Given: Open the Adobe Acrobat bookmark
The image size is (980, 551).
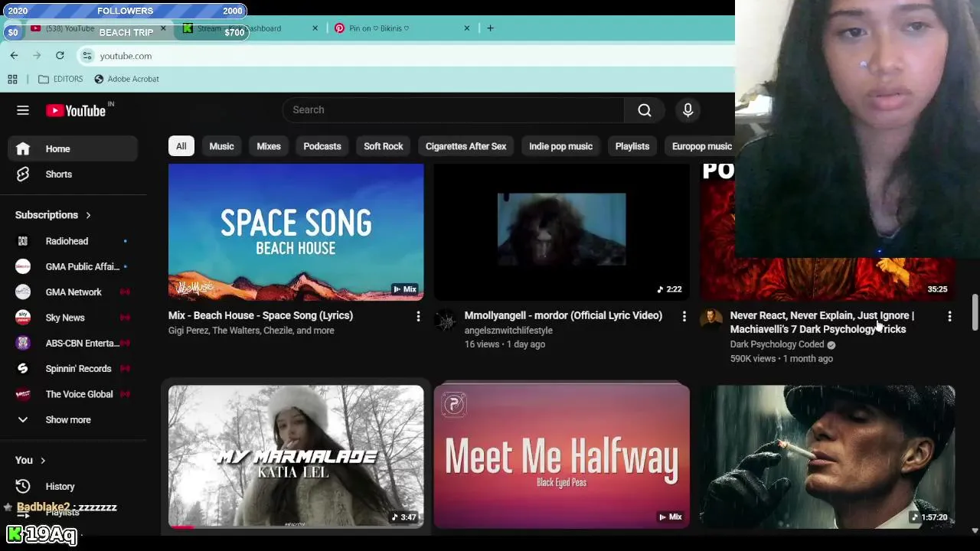Looking at the screenshot, I should (x=126, y=79).
